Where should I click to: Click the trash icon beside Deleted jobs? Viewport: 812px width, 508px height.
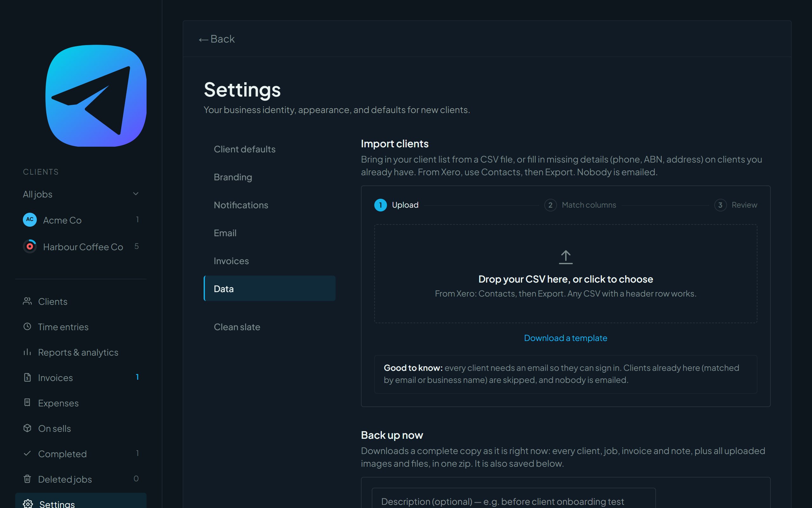pyautogui.click(x=28, y=479)
